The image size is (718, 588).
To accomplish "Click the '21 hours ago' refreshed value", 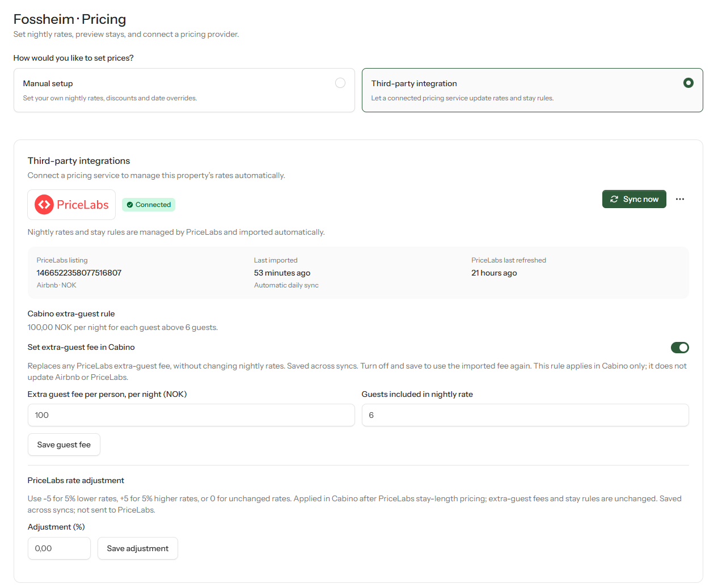I will click(494, 273).
